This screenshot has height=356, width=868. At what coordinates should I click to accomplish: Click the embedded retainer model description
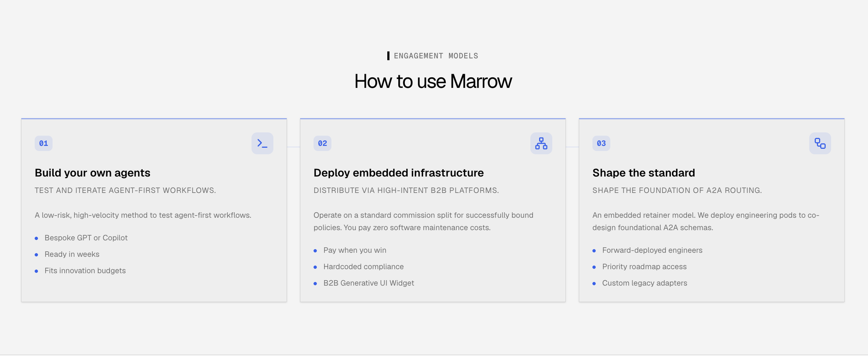[706, 222]
